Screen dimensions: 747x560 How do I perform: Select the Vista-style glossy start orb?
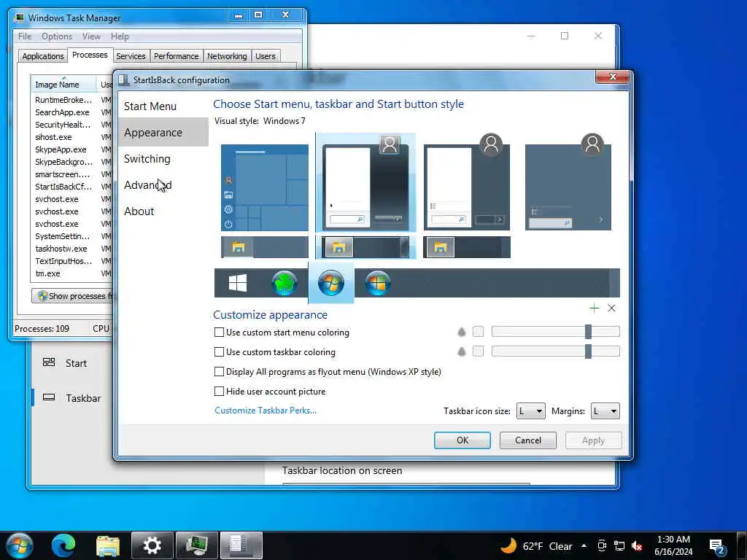point(378,283)
